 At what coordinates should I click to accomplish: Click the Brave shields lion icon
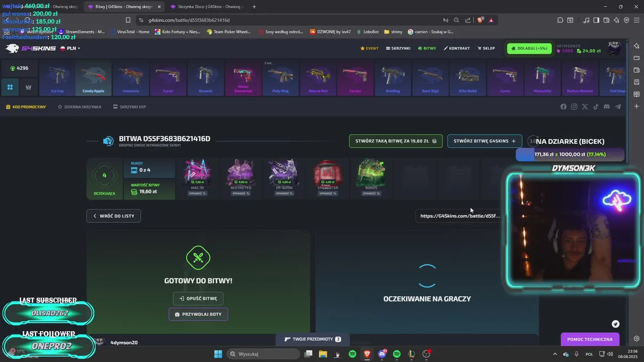[x=480, y=20]
